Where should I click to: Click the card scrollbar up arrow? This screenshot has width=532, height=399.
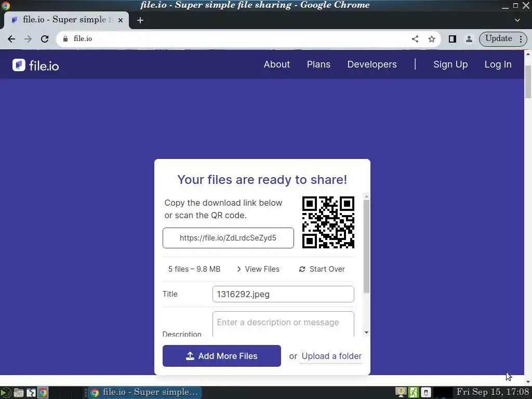point(366,197)
